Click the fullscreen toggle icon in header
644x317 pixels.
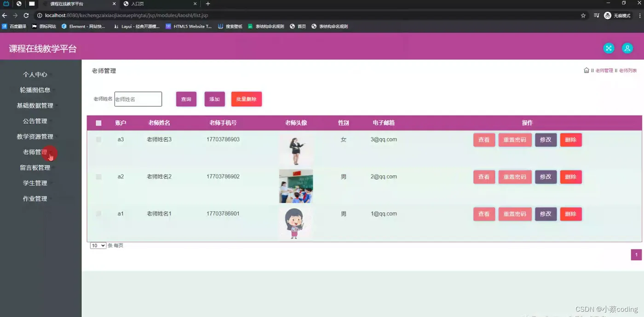[x=609, y=48]
